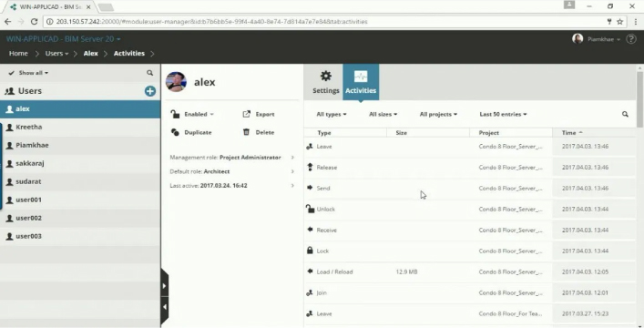
Task: Sort by the Type column header
Action: coord(345,133)
